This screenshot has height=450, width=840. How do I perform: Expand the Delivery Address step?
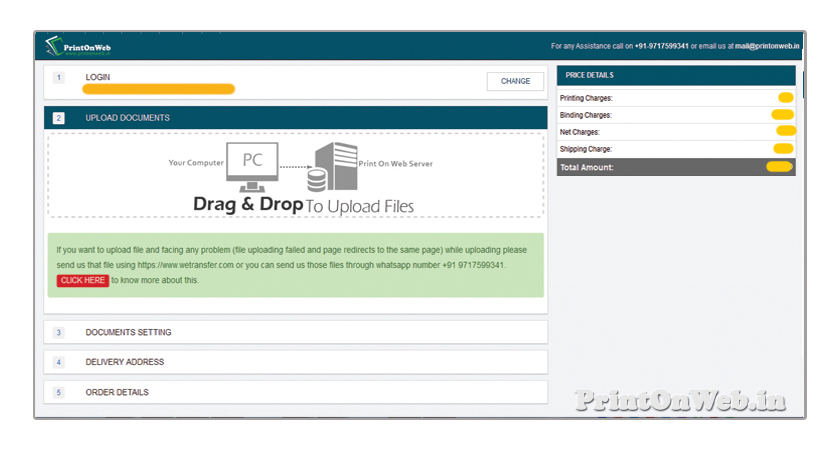click(x=296, y=362)
